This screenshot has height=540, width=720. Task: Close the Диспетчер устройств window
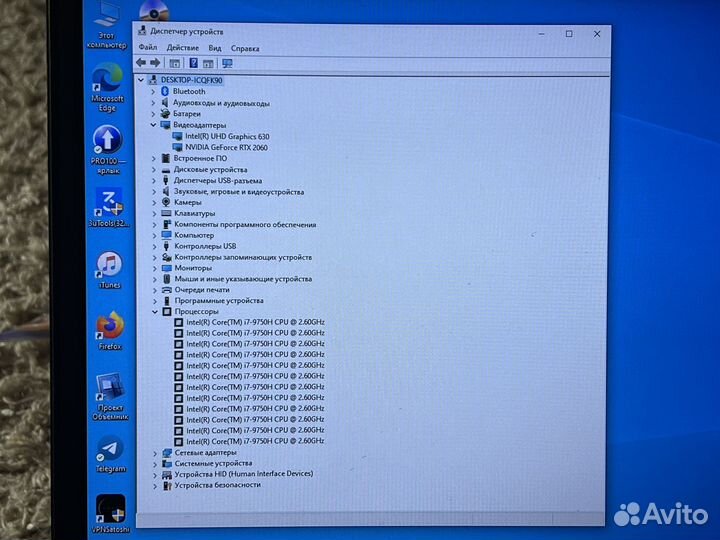[597, 34]
